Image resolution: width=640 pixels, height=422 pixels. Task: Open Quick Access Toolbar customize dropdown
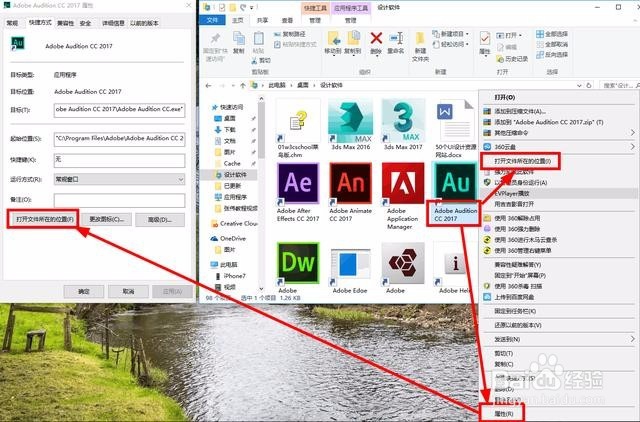pyautogui.click(x=252, y=7)
